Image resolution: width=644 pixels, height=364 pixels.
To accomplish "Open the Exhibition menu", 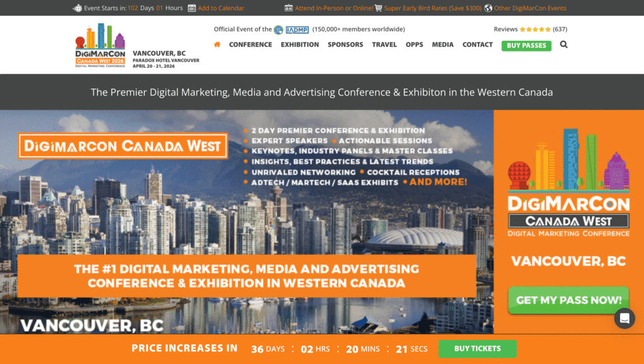I will coord(299,45).
